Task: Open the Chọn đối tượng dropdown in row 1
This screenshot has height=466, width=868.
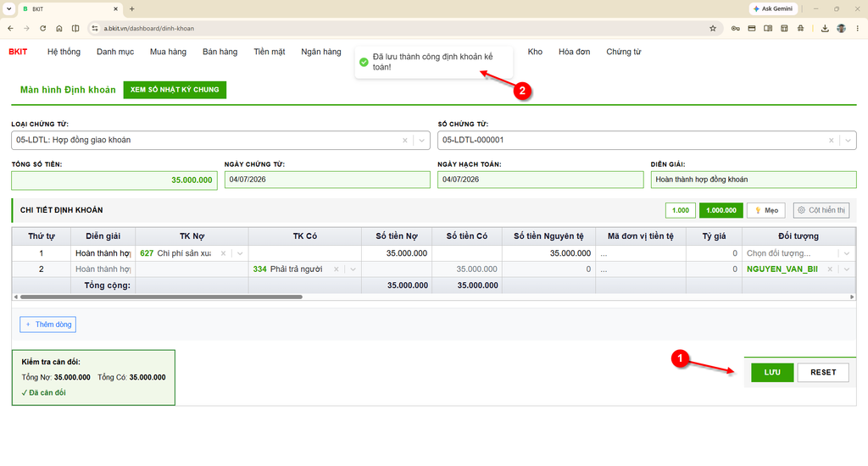Action: [847, 253]
